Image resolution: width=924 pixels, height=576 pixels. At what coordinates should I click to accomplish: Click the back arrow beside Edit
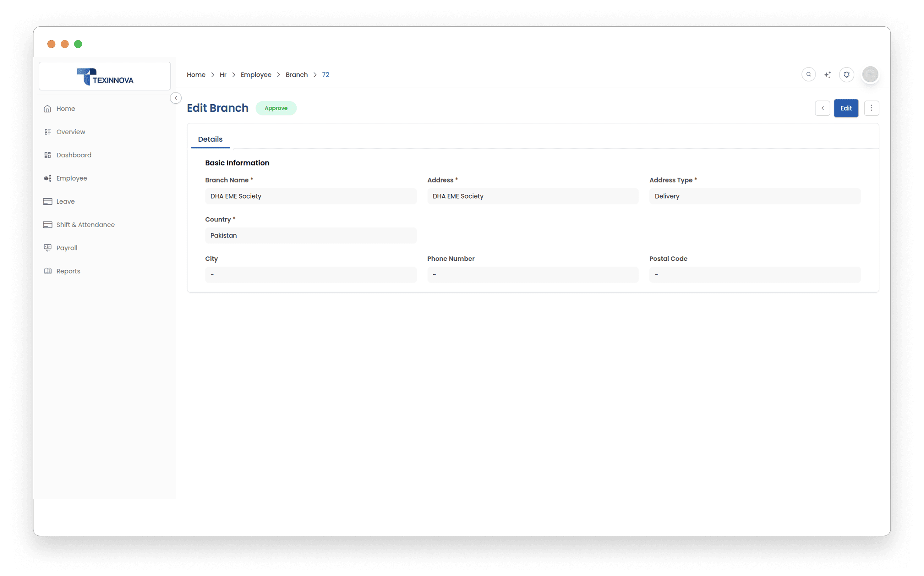822,108
